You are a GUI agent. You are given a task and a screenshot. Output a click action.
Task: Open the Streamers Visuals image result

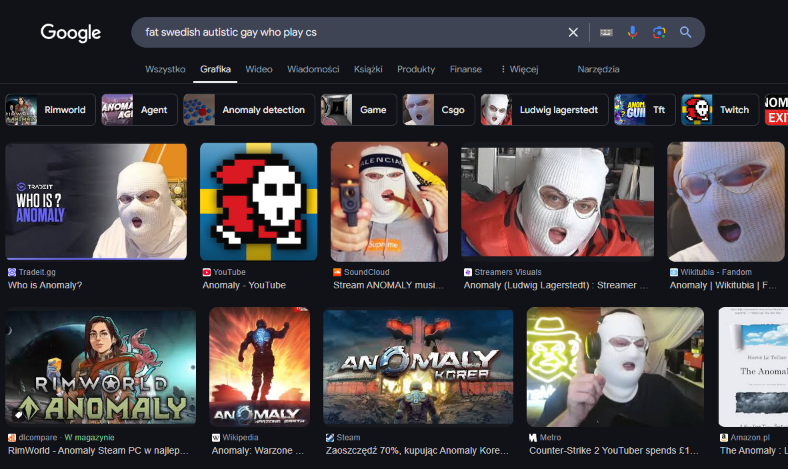coord(557,202)
